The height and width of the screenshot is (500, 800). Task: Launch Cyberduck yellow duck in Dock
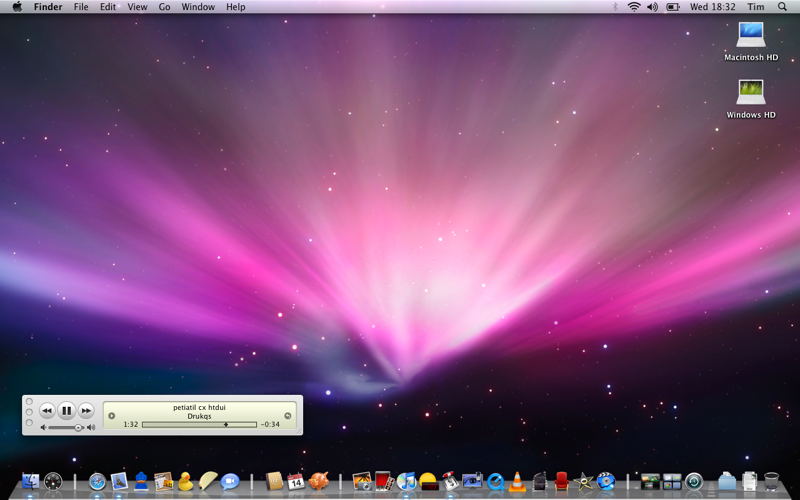186,481
